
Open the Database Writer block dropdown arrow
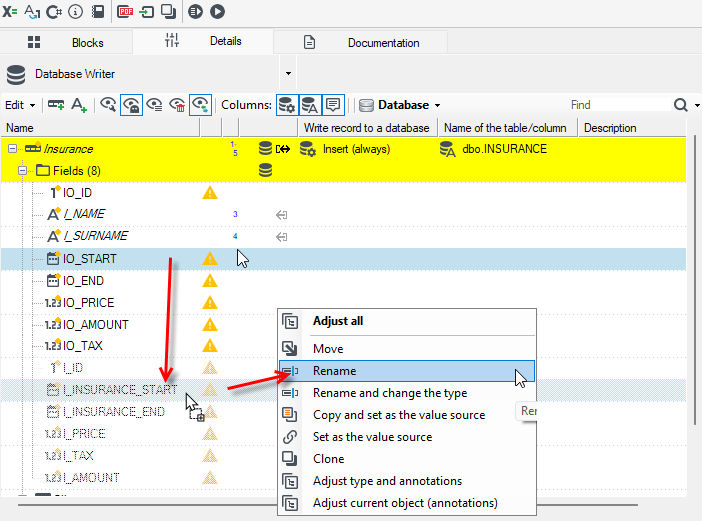[x=288, y=73]
